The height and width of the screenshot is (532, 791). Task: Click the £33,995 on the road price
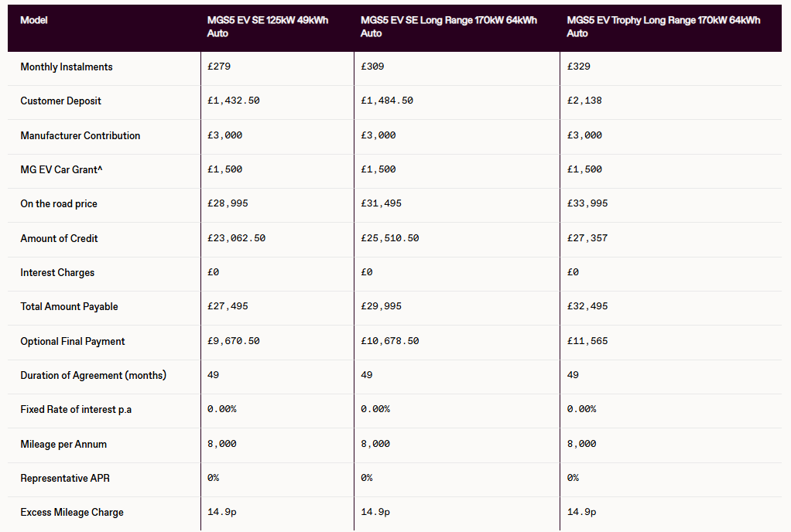point(587,204)
